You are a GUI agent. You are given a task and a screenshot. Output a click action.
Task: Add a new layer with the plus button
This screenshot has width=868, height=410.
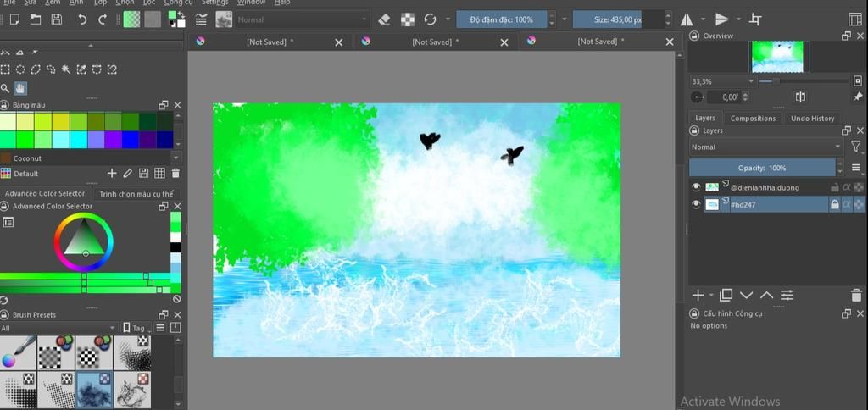pos(698,296)
